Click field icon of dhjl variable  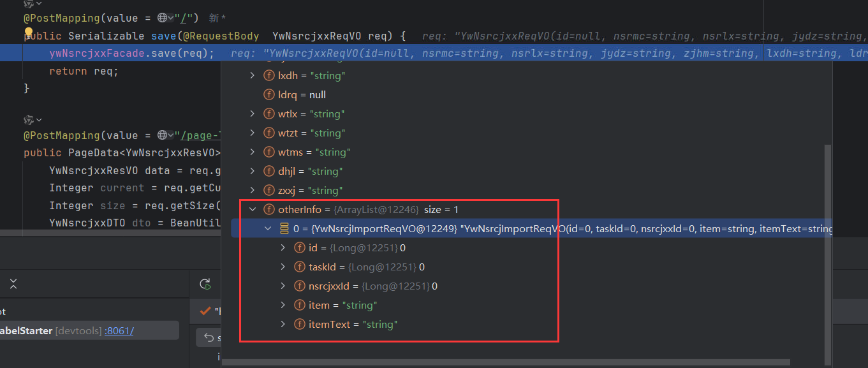(269, 171)
